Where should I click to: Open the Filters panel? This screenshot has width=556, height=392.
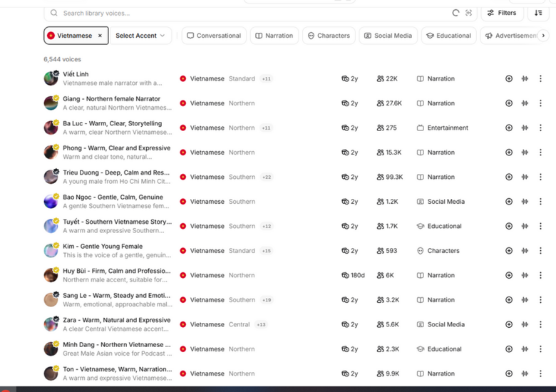pyautogui.click(x=502, y=13)
